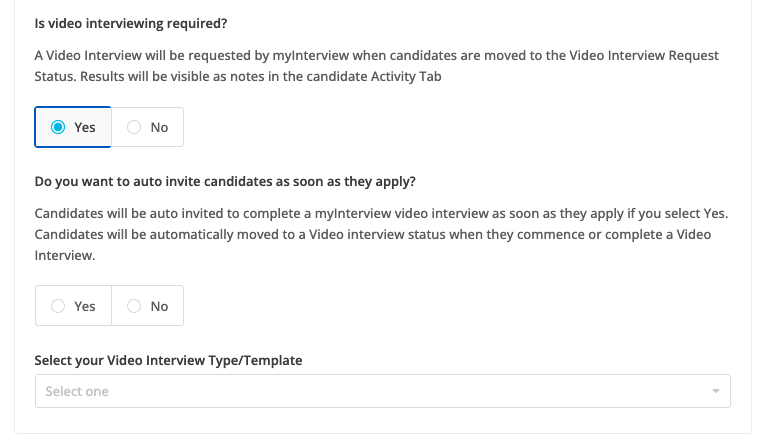This screenshot has height=436, width=766.
Task: Click the "No" label text under auto invite
Action: (x=159, y=306)
